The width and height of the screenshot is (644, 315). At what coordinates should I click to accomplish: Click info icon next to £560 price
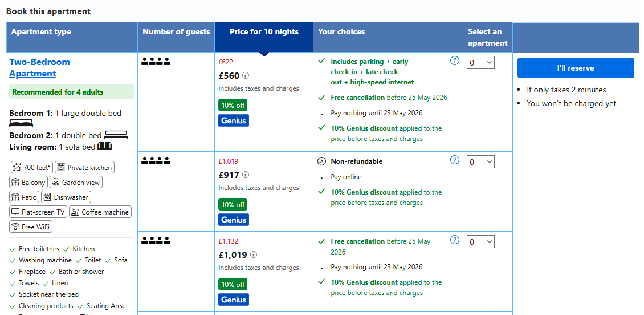pos(246,75)
